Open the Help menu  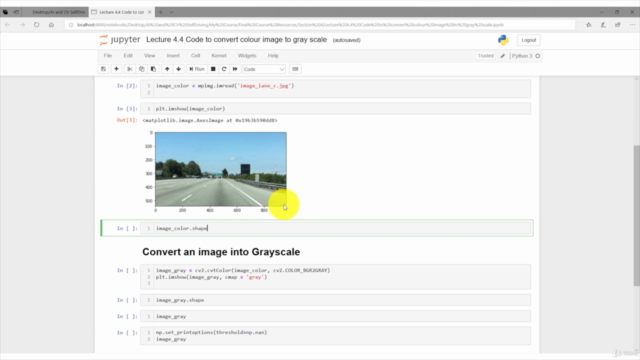pos(273,56)
